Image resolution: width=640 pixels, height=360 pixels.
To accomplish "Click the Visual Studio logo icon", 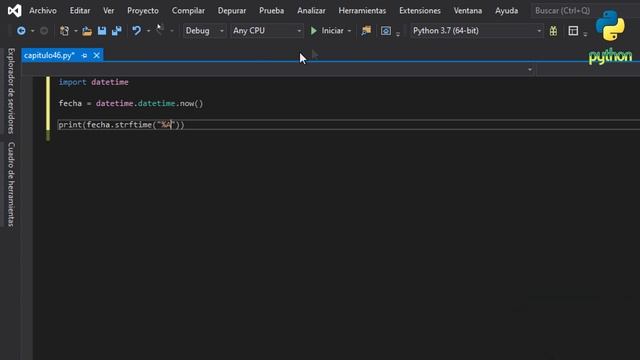I will (x=14, y=11).
